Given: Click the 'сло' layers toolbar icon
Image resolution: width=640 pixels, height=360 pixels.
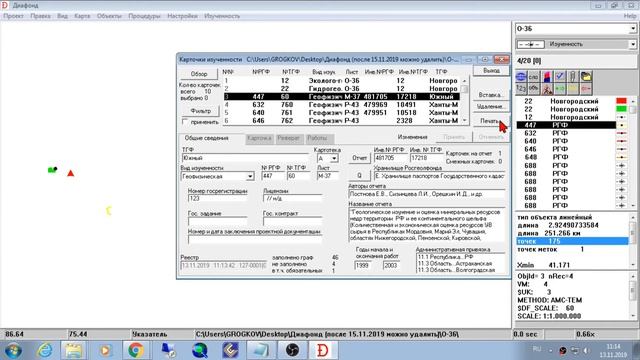Looking at the screenshot, I should point(533,76).
